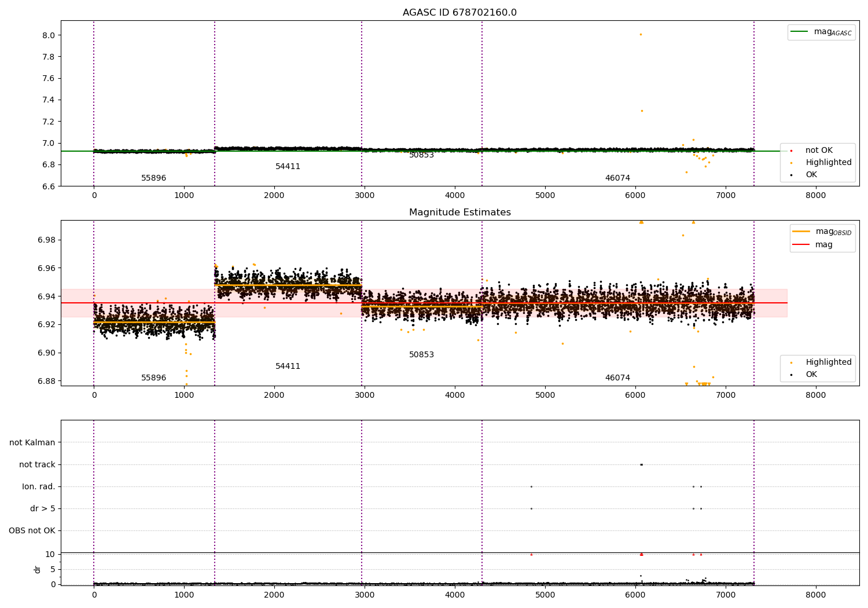868x608 pixels.
Task: Click label 55896 in Magnitude Estimates plot
Action: (153, 378)
